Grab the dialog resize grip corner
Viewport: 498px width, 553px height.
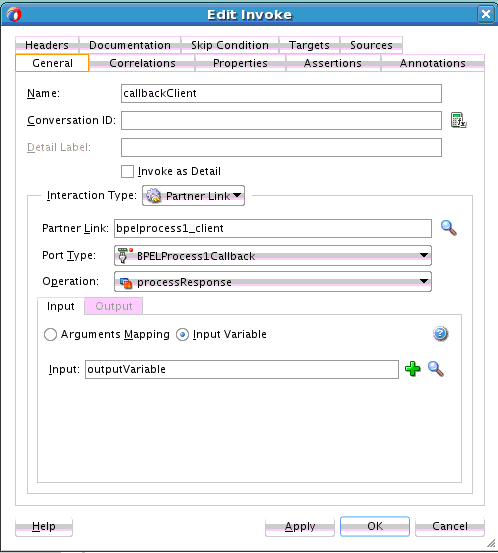click(491, 544)
